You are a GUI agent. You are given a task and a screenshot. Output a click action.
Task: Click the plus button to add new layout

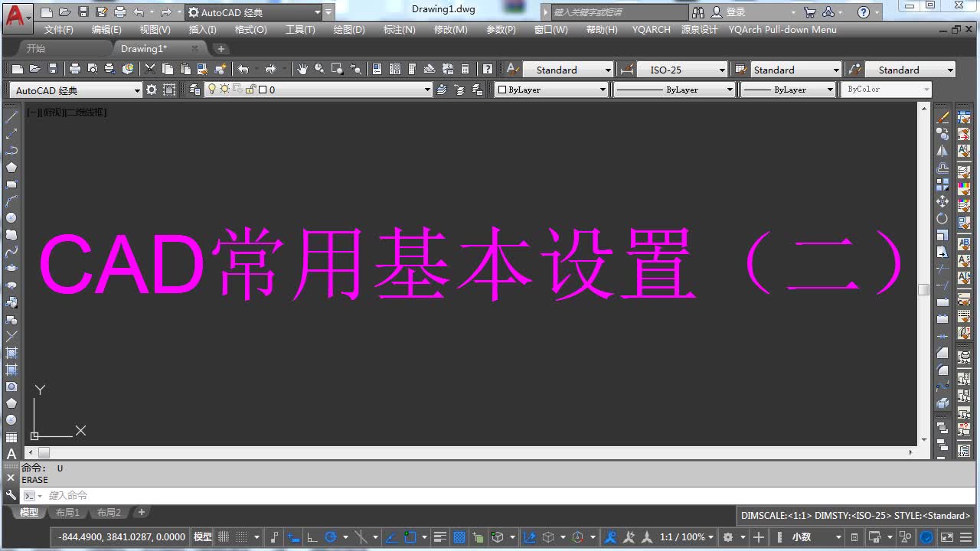141,512
